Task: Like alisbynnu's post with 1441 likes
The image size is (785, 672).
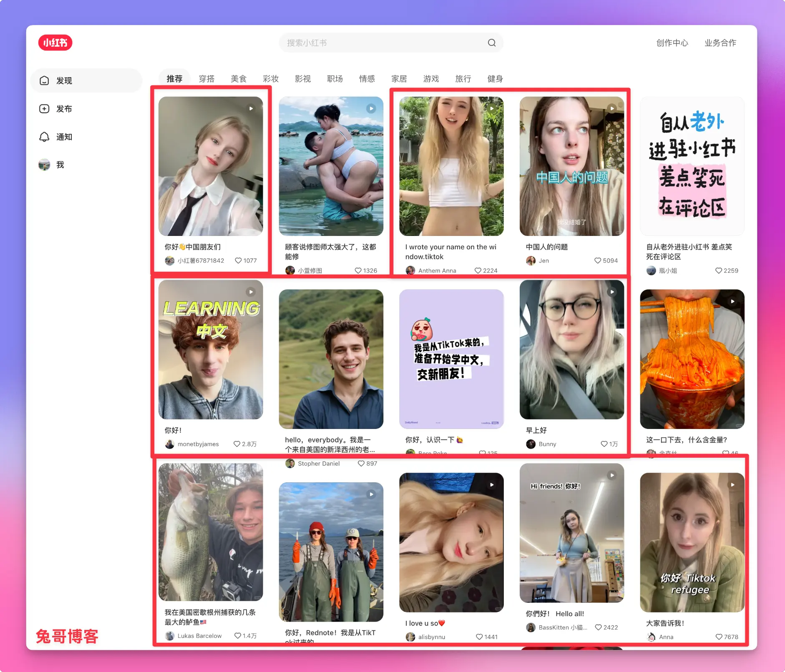Action: tap(479, 637)
